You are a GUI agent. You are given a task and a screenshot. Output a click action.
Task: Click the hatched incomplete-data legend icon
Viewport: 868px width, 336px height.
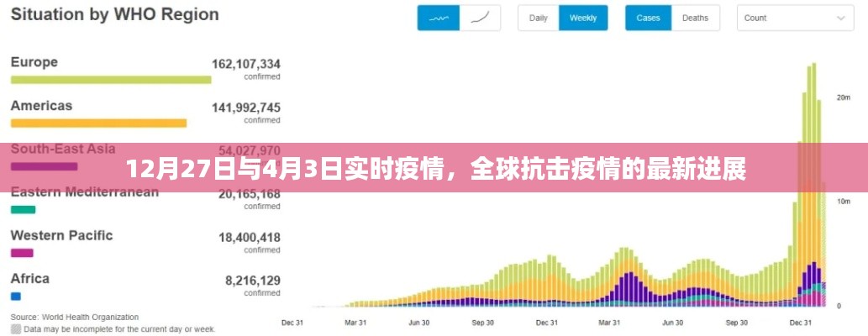click(15, 328)
